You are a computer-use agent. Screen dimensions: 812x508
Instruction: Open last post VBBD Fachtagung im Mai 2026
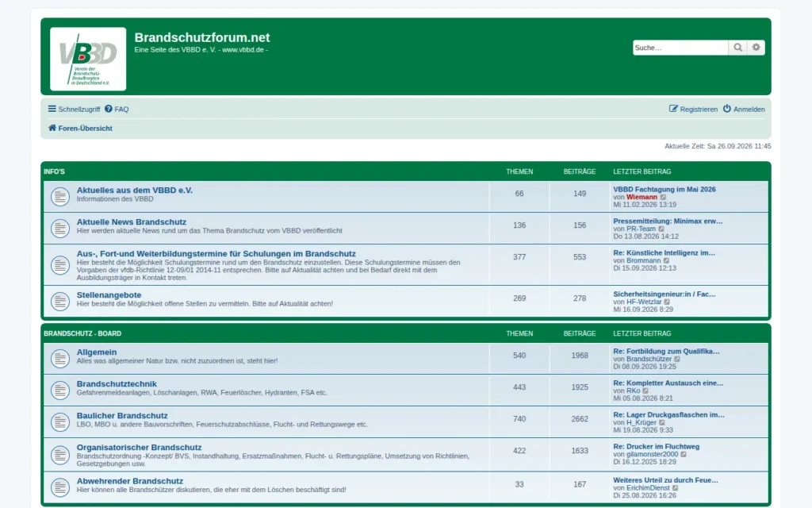pyautogui.click(x=665, y=190)
